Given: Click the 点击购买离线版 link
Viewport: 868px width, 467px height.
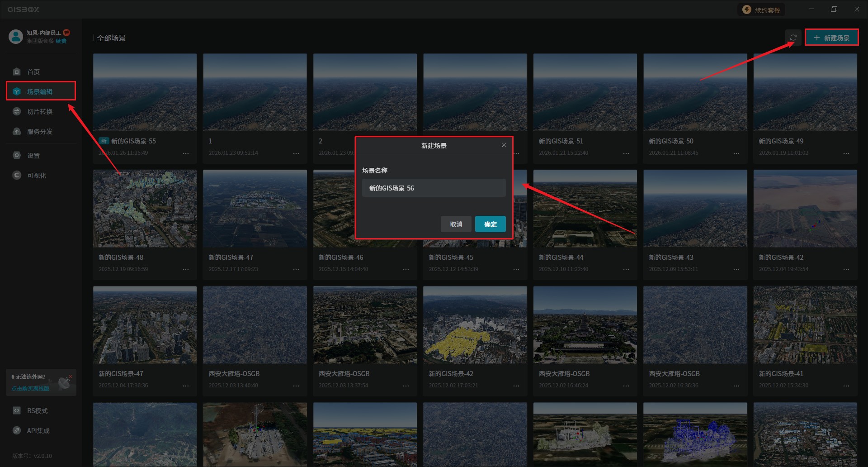Looking at the screenshot, I should pos(30,388).
